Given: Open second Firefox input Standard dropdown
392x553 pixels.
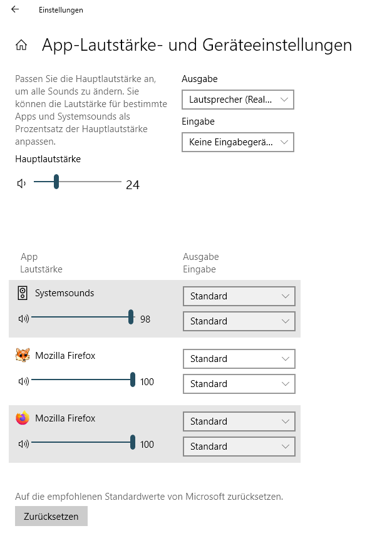Looking at the screenshot, I should 239,446.
